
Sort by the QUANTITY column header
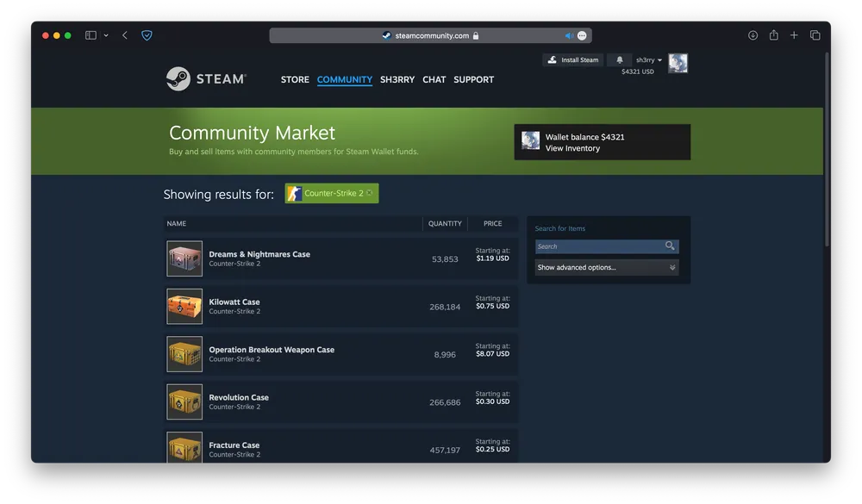click(x=445, y=224)
